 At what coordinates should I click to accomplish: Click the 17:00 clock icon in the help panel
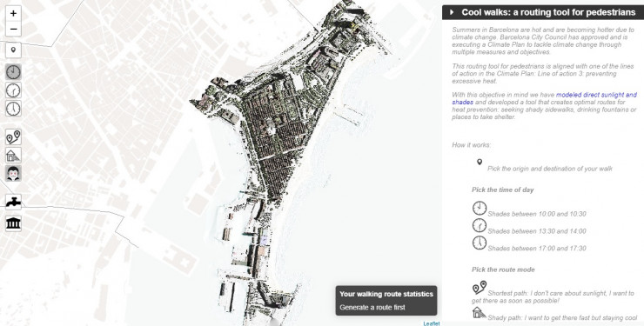point(479,243)
